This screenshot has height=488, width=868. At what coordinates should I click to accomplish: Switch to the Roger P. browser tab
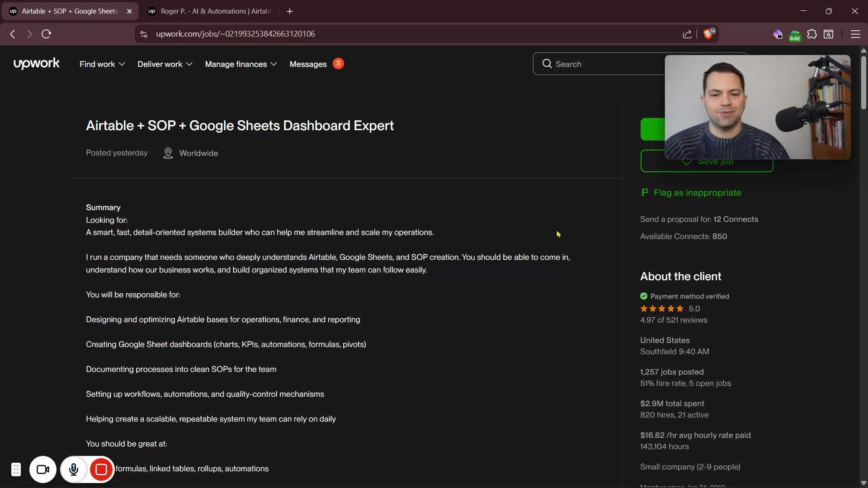coord(210,11)
